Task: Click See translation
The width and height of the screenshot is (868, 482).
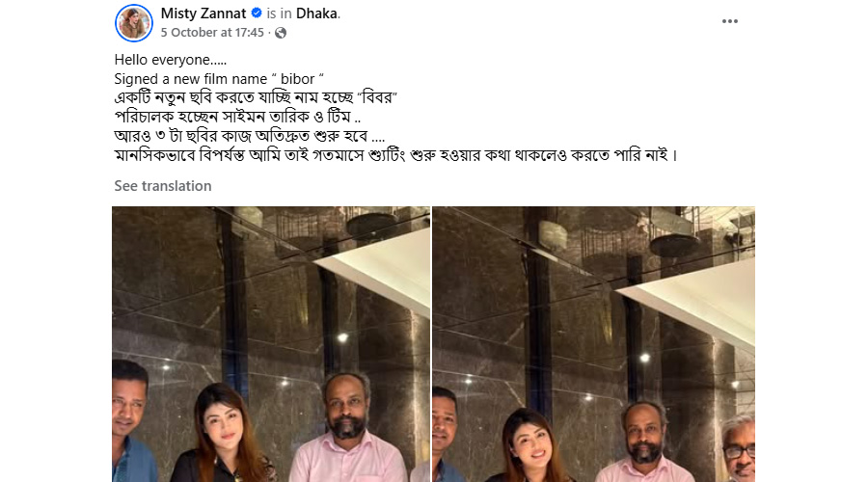Action: tap(163, 186)
